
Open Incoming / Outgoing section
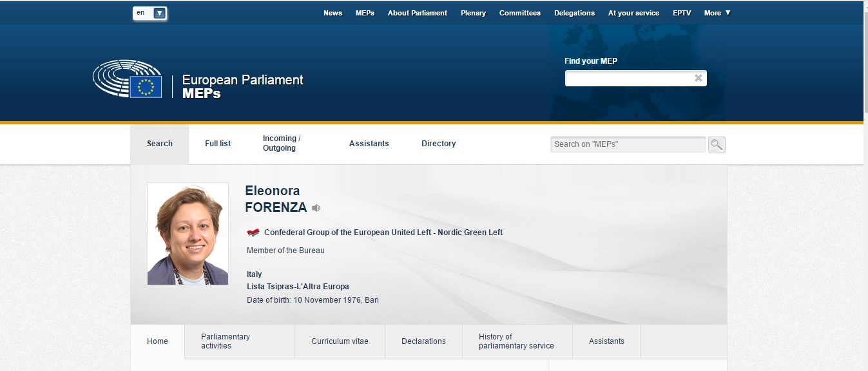[x=282, y=144]
